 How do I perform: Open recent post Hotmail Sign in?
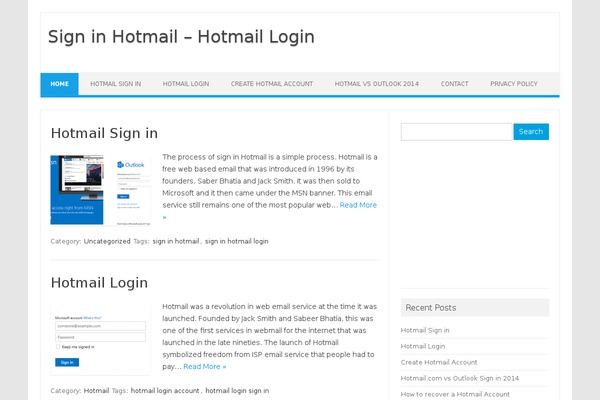[x=425, y=330]
